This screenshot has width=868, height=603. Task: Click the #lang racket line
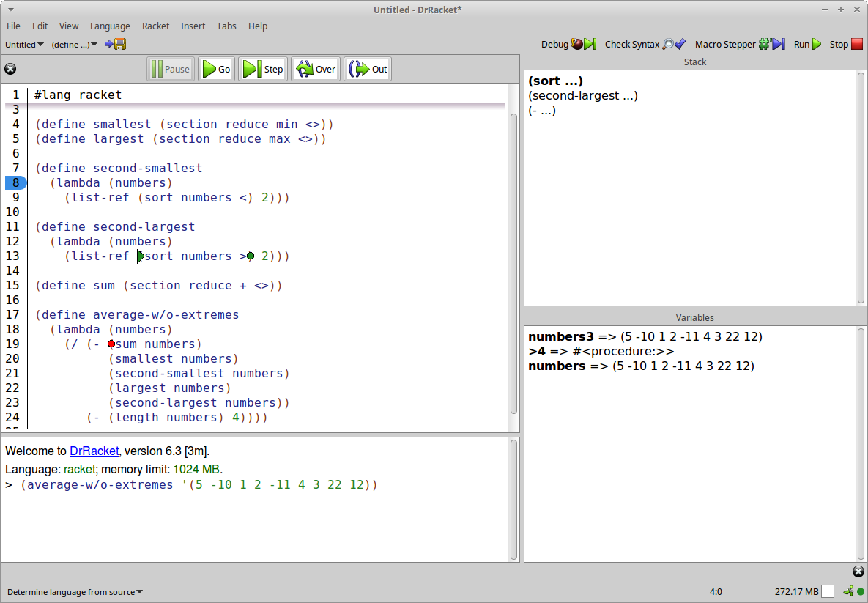coord(78,95)
